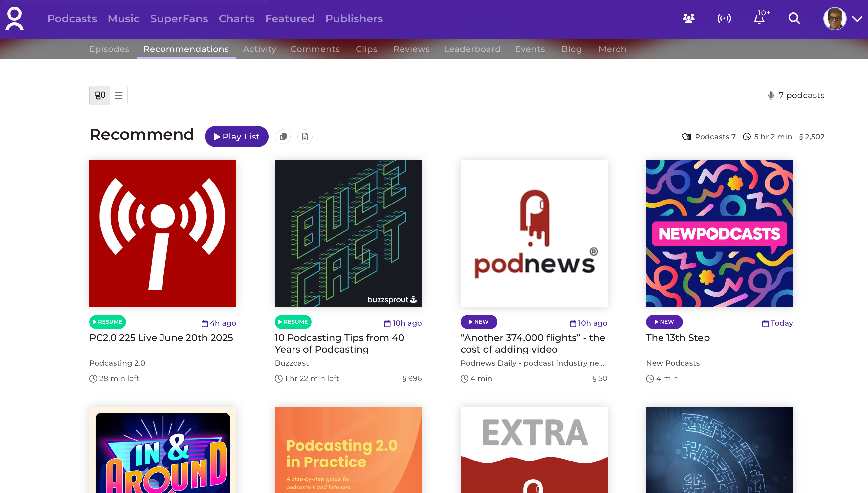This screenshot has width=868, height=493.
Task: Open The 13th Step episode title
Action: (678, 338)
